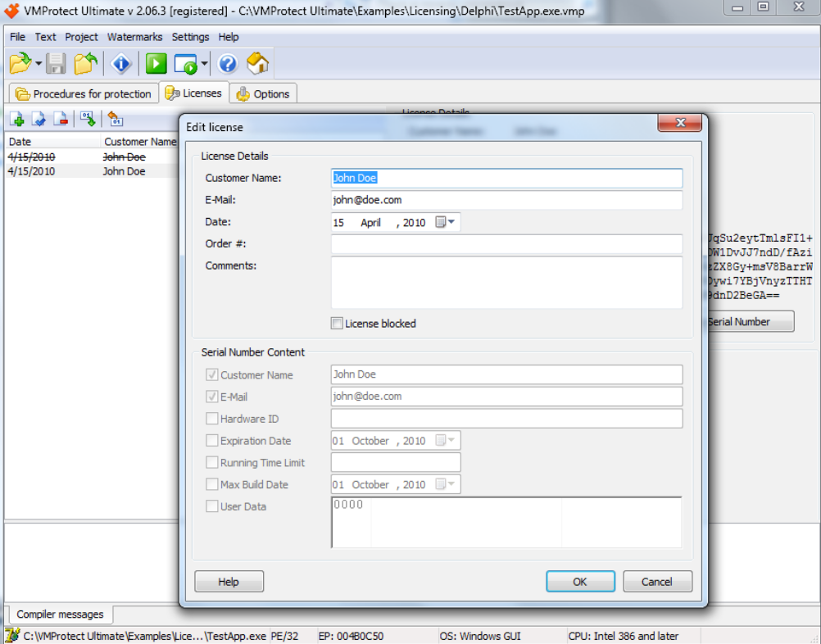Click the Edit license icon
This screenshot has height=644, width=821.
[39, 120]
